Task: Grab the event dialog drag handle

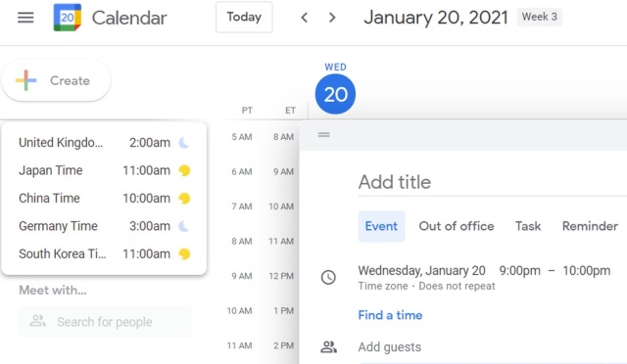Action: (x=324, y=135)
